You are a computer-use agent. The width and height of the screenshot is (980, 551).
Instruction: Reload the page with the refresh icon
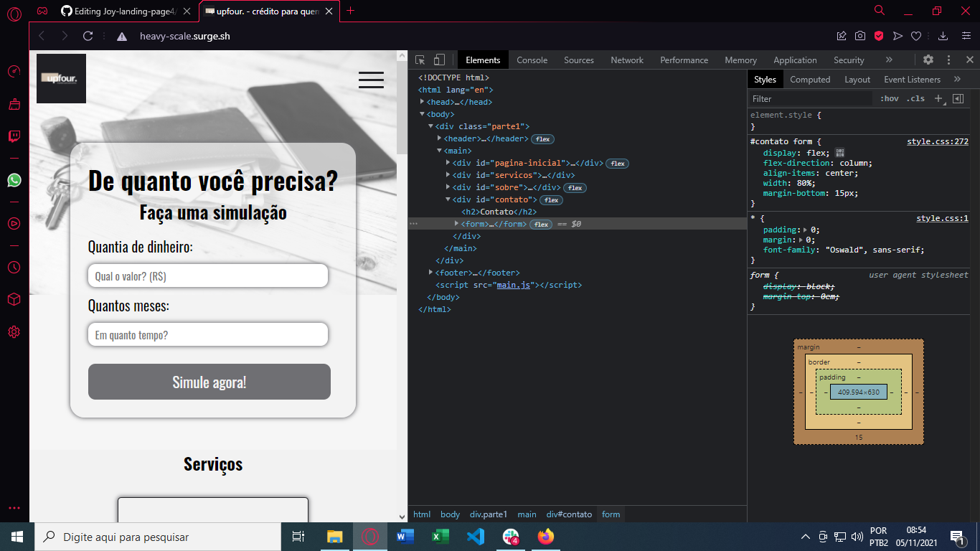coord(88,36)
